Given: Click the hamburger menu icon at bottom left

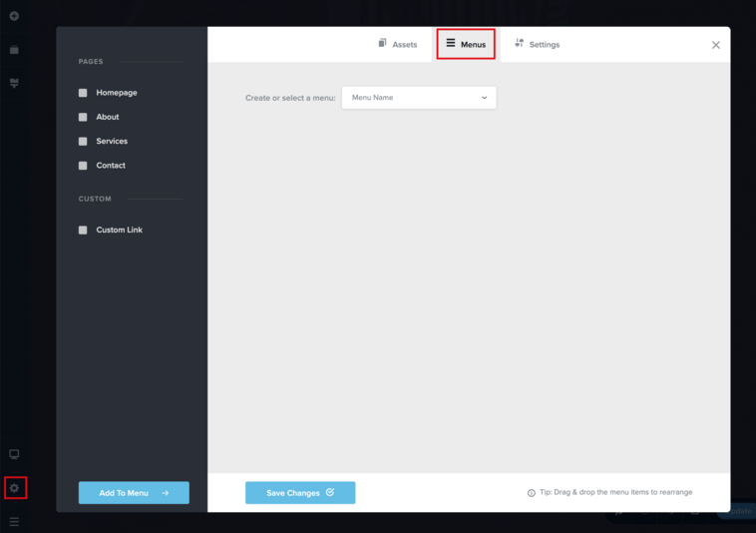Looking at the screenshot, I should click(14, 521).
